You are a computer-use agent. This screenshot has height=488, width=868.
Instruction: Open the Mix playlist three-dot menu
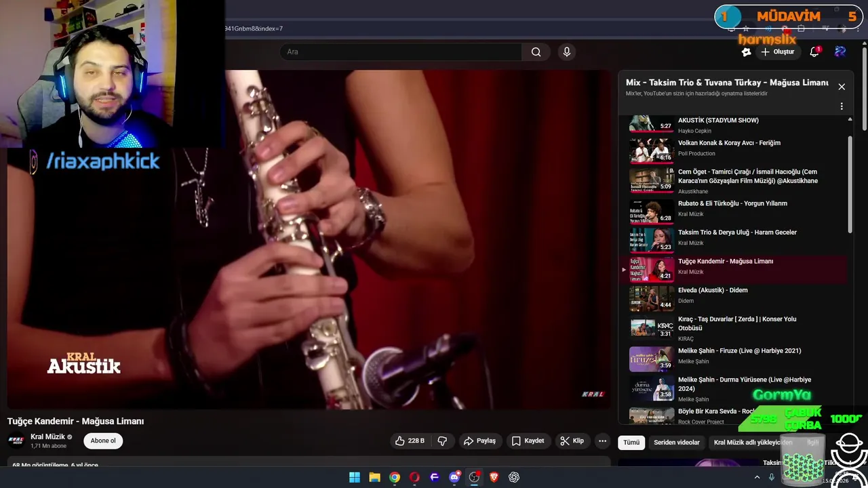click(x=842, y=106)
